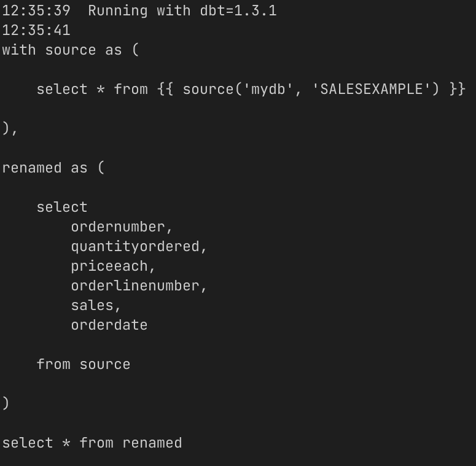Click the priceeach column name
The image size is (476, 466).
[x=109, y=266]
